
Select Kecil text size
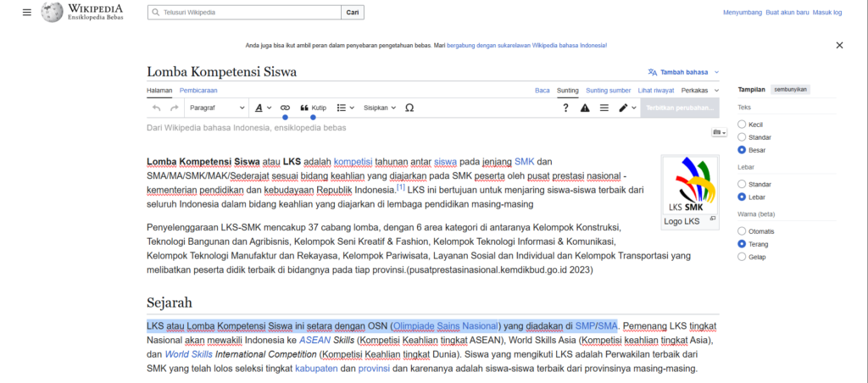tap(742, 124)
